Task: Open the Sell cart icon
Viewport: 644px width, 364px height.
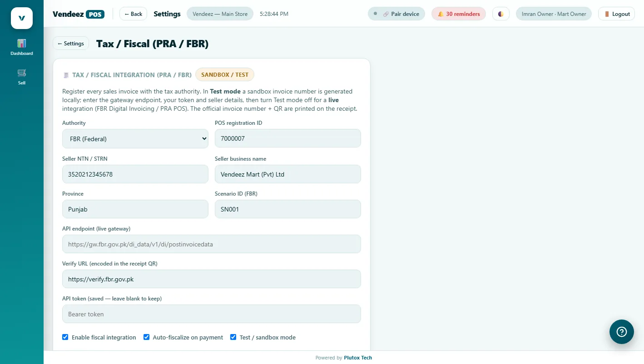Action: coord(22,73)
